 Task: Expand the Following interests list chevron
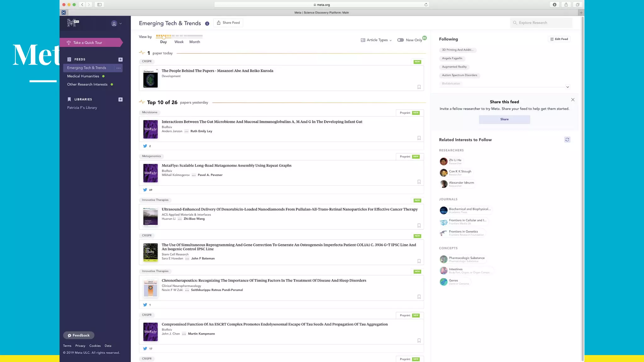[567, 87]
